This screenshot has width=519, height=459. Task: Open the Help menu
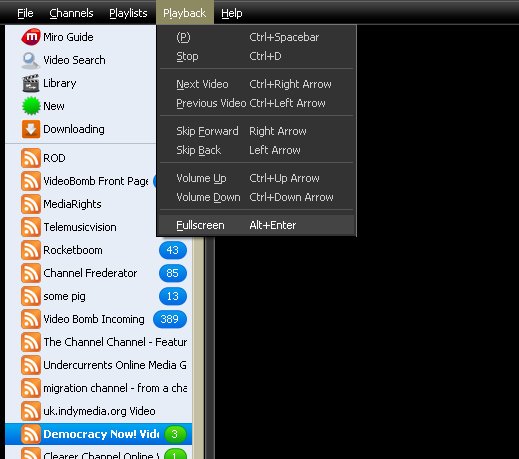232,13
